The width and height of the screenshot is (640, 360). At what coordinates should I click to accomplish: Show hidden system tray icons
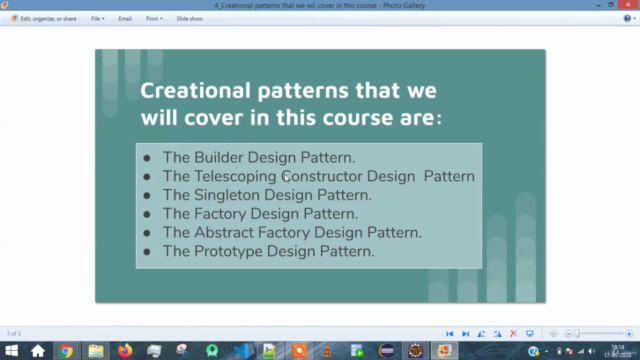(547, 351)
